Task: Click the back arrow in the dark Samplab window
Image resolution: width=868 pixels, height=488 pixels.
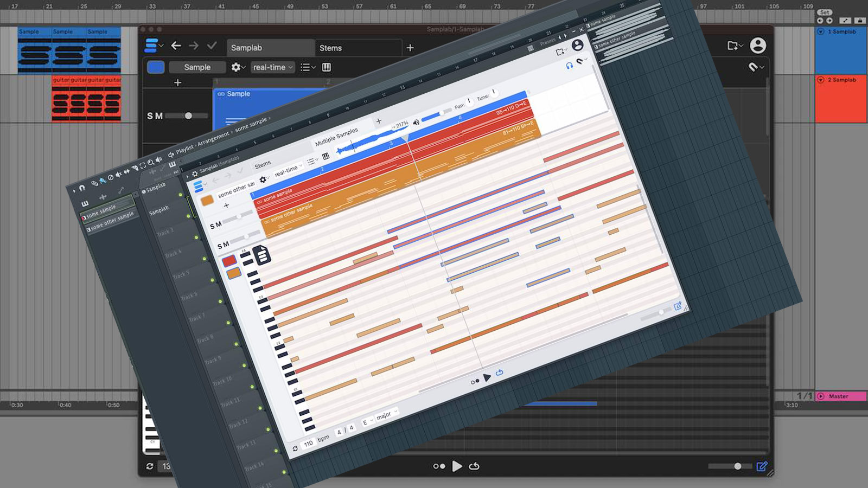Action: tap(176, 46)
